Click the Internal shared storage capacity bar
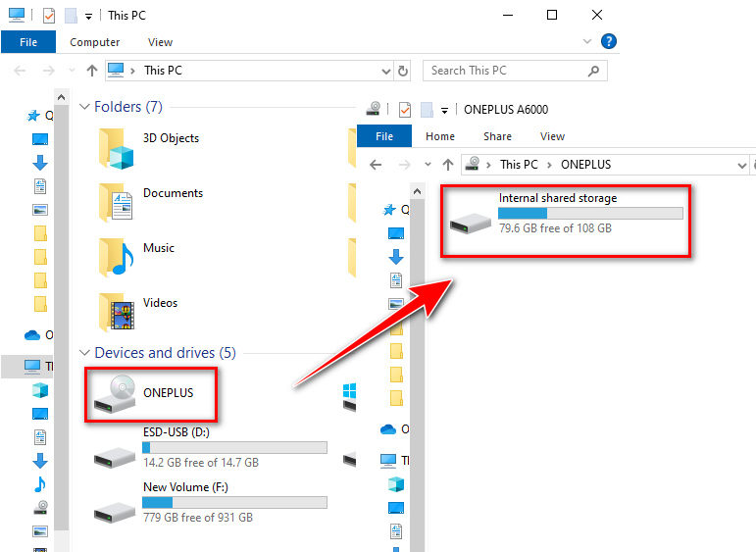The image size is (756, 552). tap(590, 213)
